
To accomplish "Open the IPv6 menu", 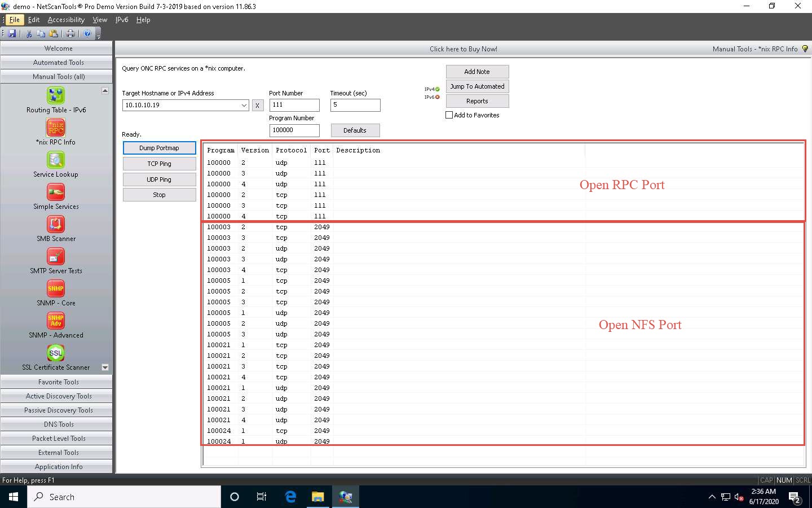I will [122, 20].
